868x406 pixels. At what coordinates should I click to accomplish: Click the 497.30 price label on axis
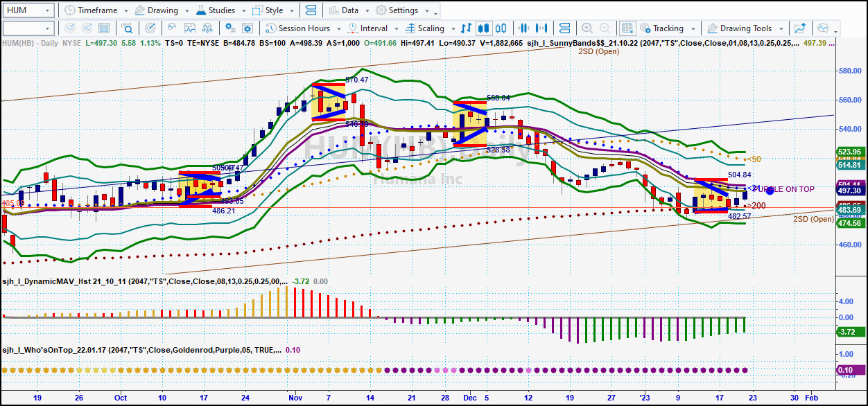pyautogui.click(x=849, y=190)
